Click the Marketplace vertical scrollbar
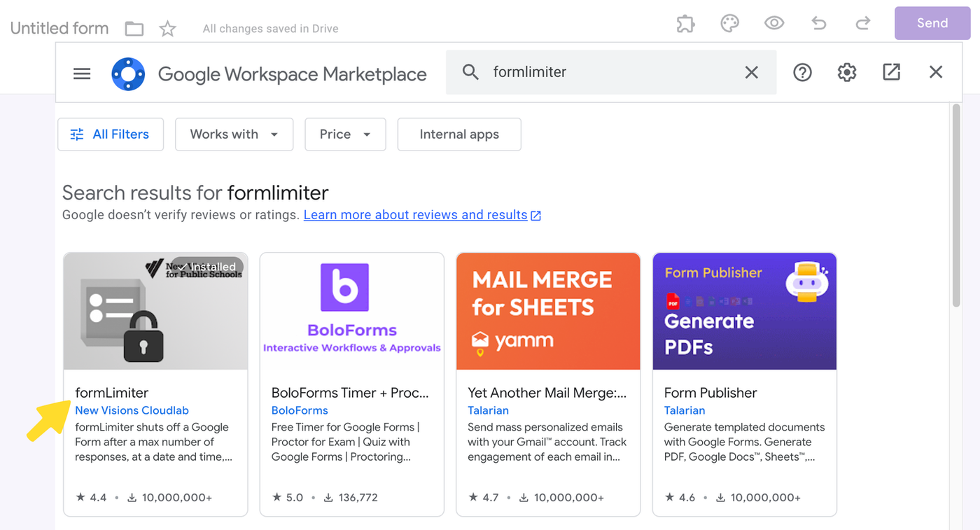The image size is (980, 530). pos(956,205)
